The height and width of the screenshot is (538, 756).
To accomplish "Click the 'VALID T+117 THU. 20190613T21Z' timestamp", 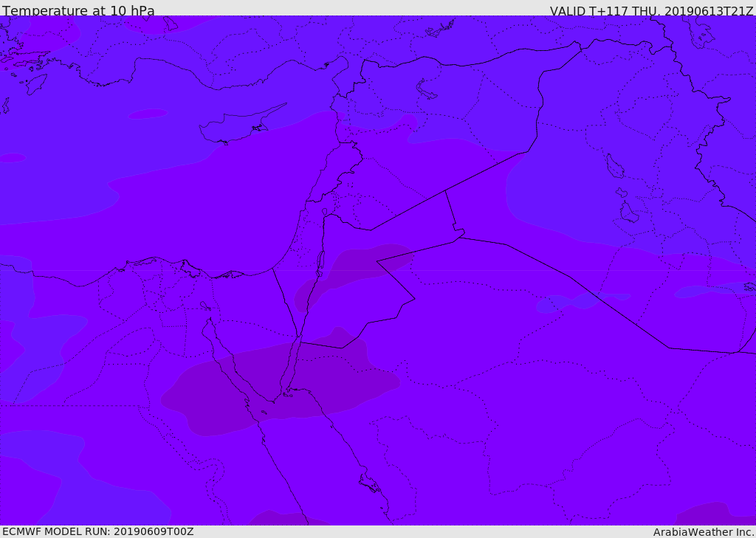I will (x=651, y=10).
